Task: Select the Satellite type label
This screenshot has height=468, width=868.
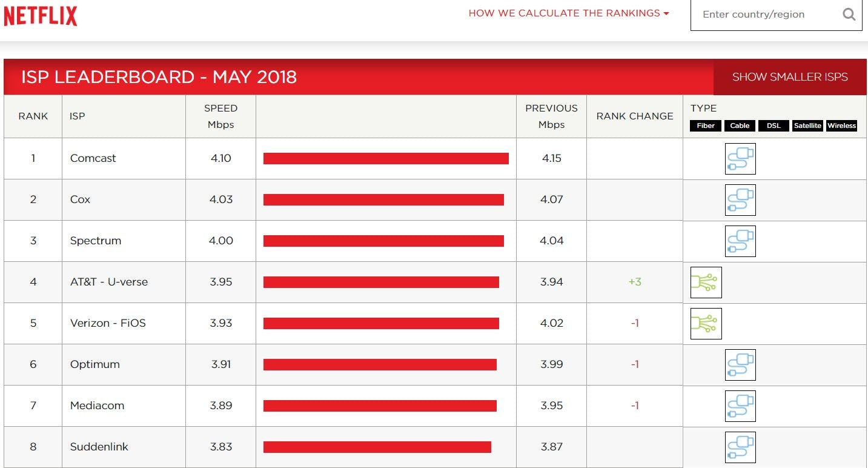Action: [x=807, y=125]
